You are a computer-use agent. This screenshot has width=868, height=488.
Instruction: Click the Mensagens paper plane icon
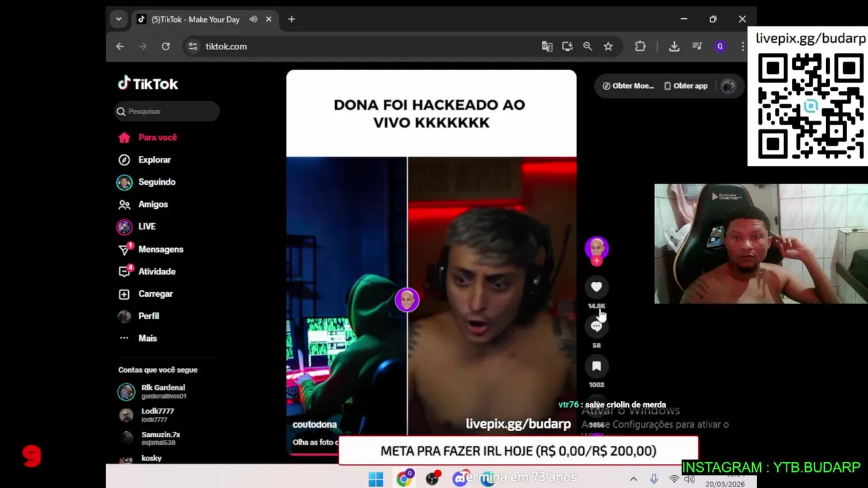click(x=124, y=249)
